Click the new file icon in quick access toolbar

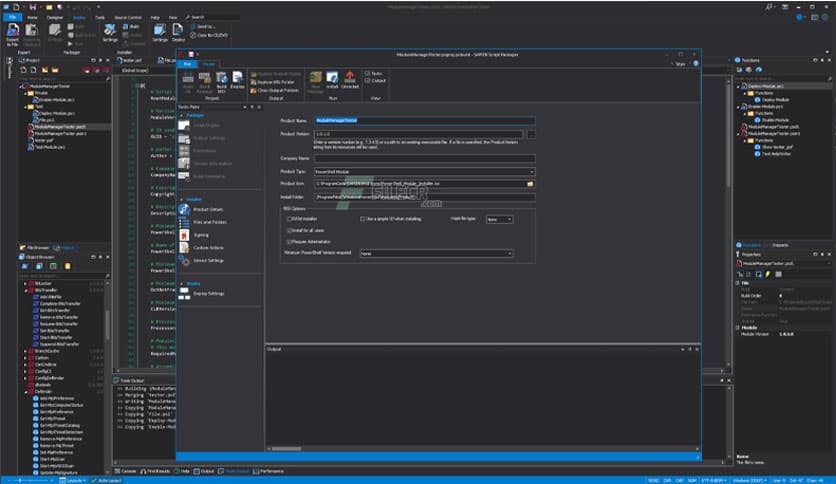pyautogui.click(x=16, y=7)
